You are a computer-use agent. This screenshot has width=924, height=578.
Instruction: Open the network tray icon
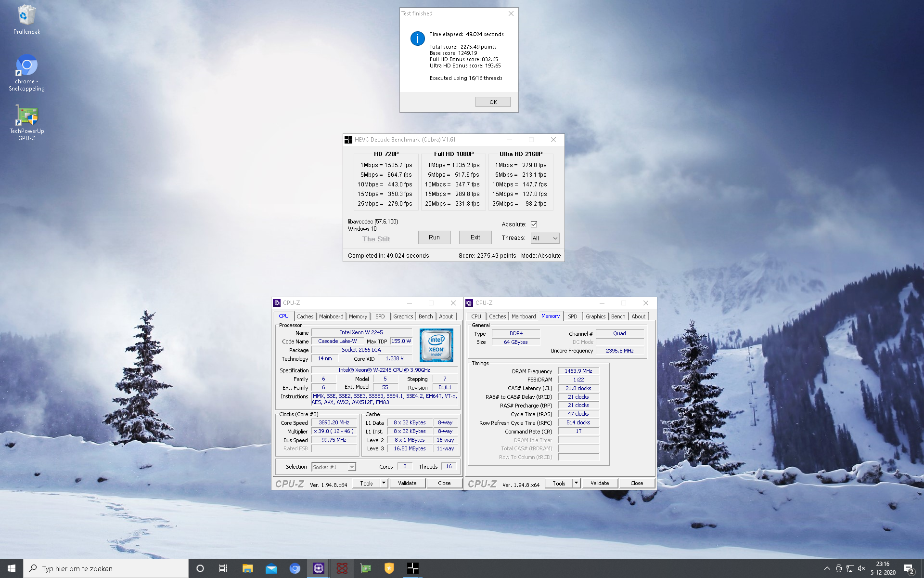pos(850,568)
